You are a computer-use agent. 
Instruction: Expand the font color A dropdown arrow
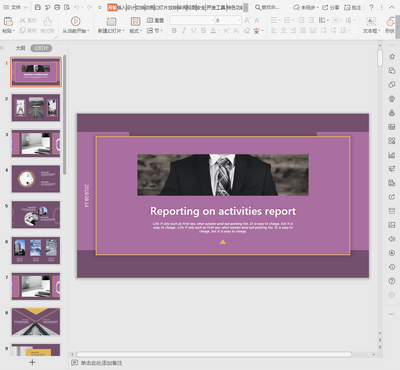[x=219, y=31]
